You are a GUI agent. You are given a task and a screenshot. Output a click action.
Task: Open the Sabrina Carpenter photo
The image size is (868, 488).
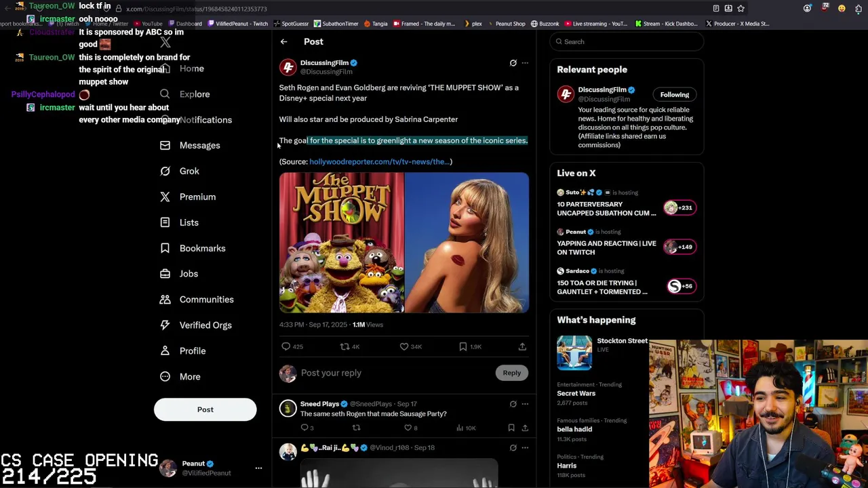[467, 243]
